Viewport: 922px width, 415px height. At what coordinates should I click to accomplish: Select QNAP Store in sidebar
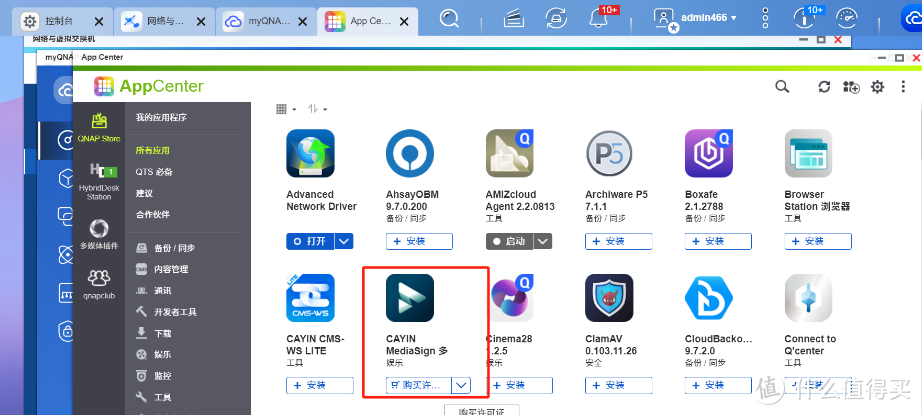[99, 128]
